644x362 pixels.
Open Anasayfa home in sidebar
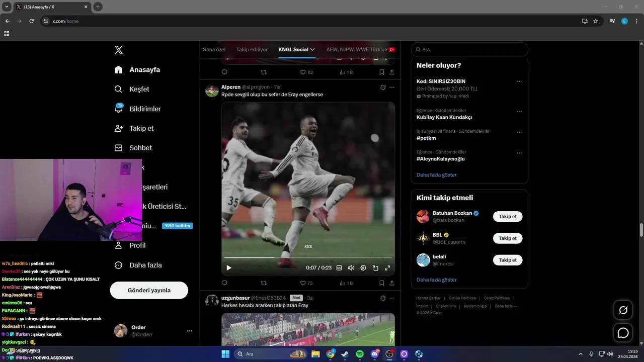137,70
